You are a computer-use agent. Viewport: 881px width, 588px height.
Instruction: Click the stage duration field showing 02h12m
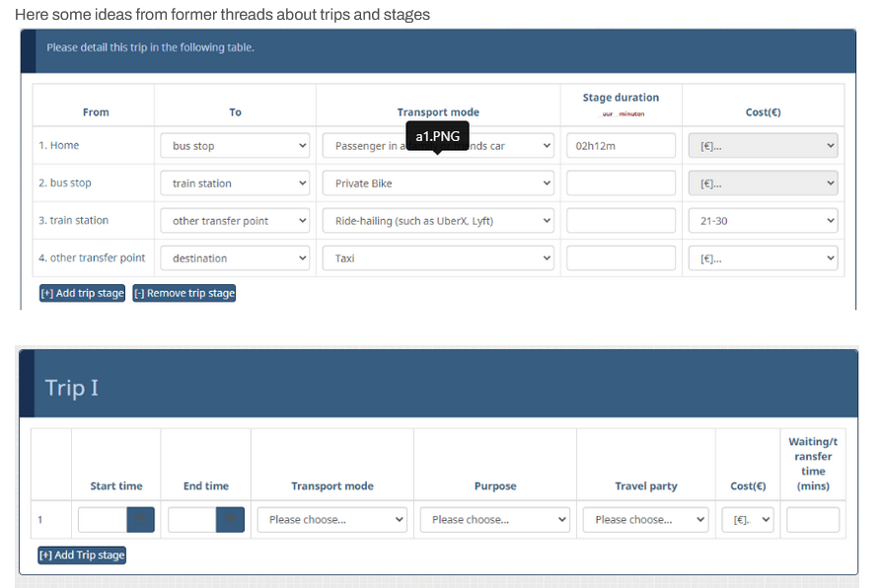click(x=621, y=146)
